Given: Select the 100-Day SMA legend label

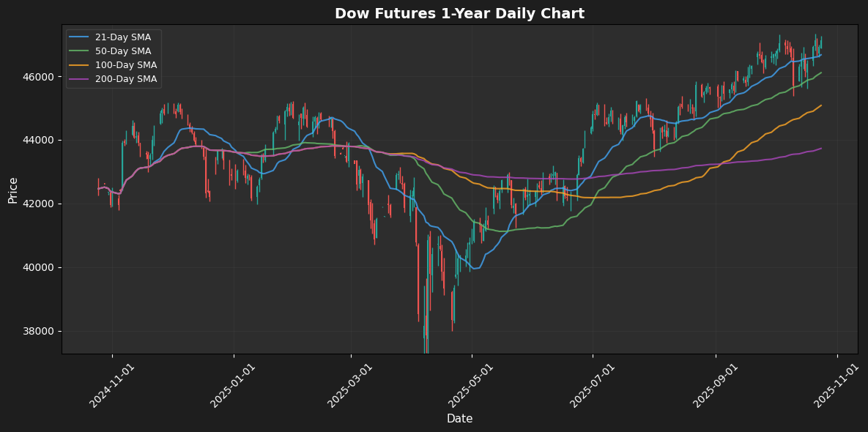Looking at the screenshot, I should (126, 65).
